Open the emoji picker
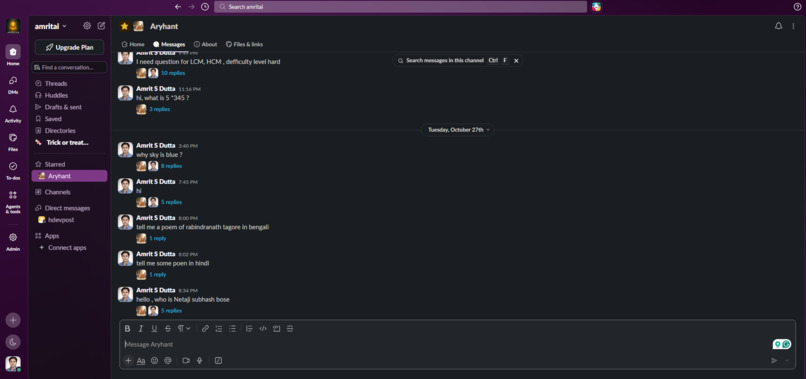806x379 pixels. (154, 360)
